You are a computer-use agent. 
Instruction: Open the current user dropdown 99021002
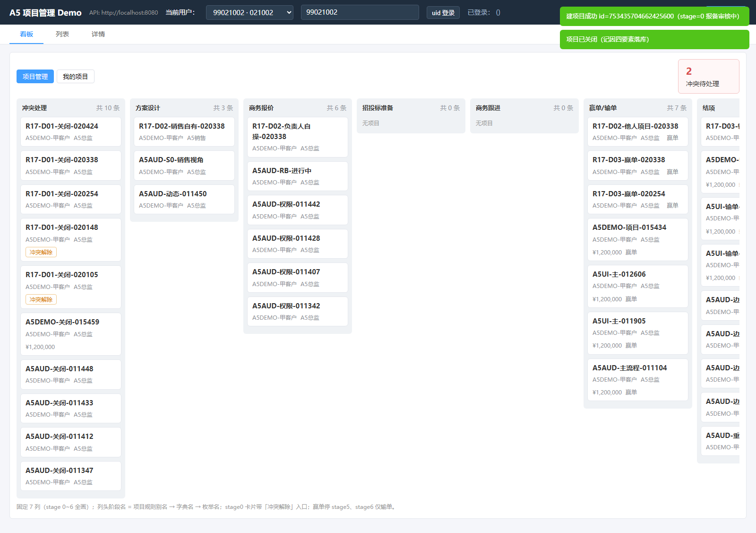[x=249, y=12]
